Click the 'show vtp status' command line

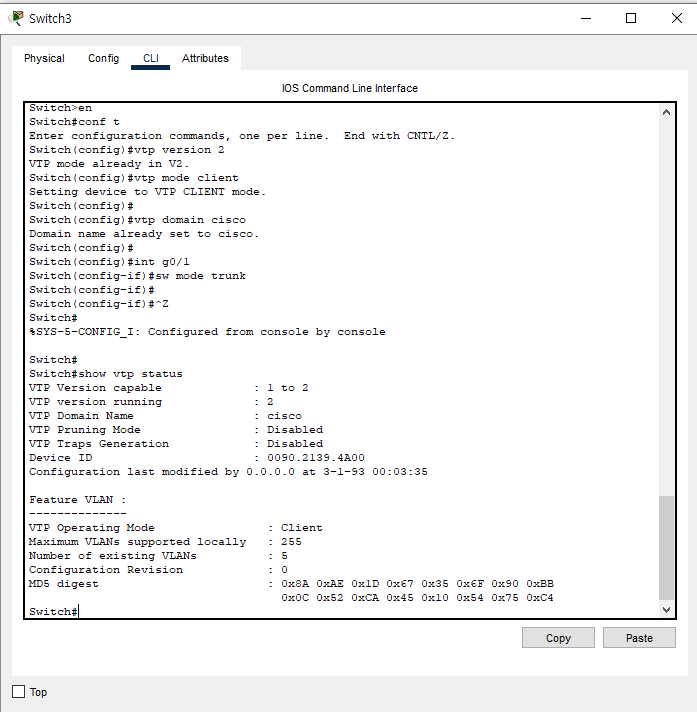(106, 374)
